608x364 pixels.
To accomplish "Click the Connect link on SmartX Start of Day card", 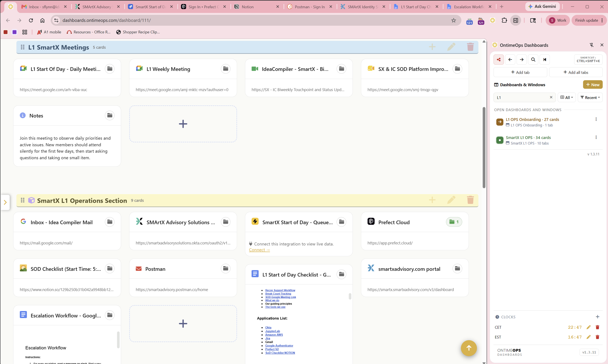I will tap(259, 250).
